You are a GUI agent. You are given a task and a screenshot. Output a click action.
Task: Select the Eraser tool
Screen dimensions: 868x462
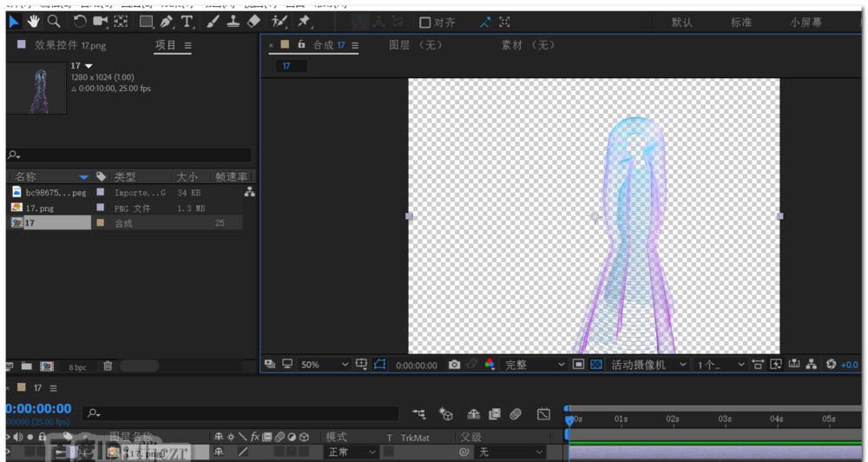pos(253,21)
